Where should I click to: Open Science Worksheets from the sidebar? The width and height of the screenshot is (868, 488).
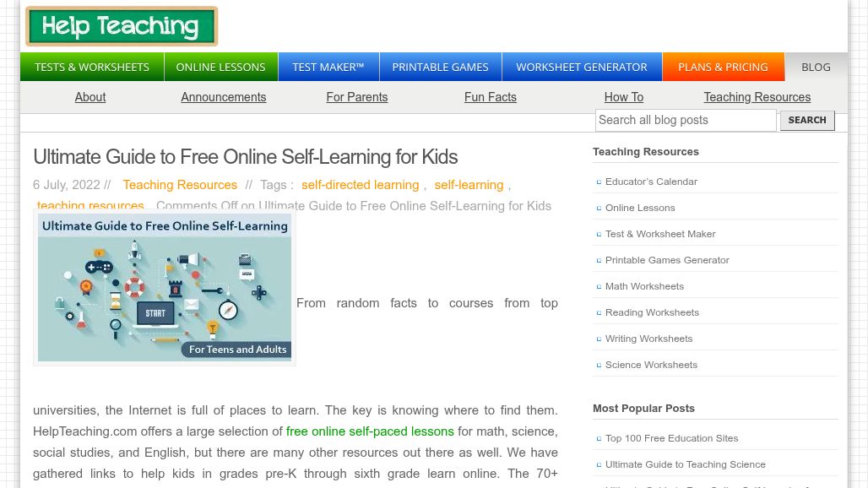tap(651, 365)
